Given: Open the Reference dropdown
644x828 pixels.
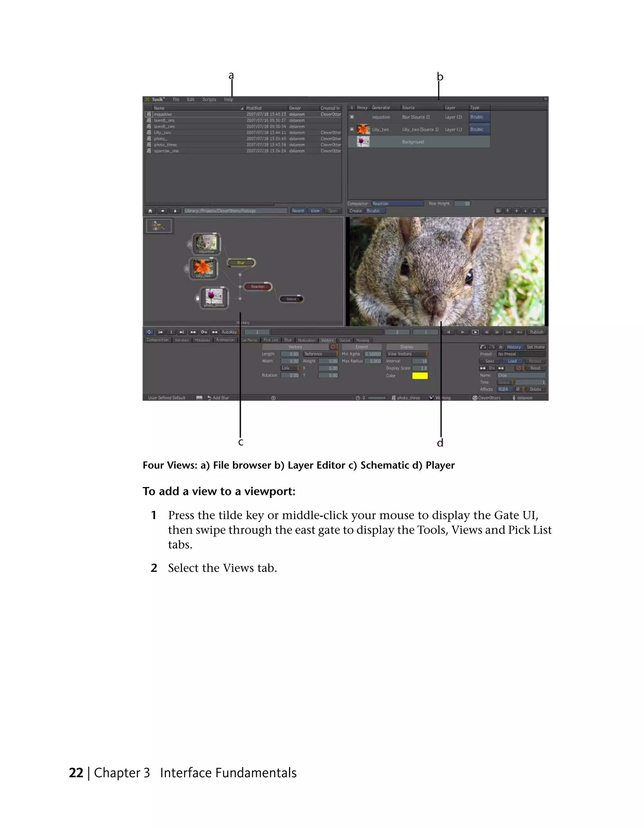Looking at the screenshot, I should [320, 354].
